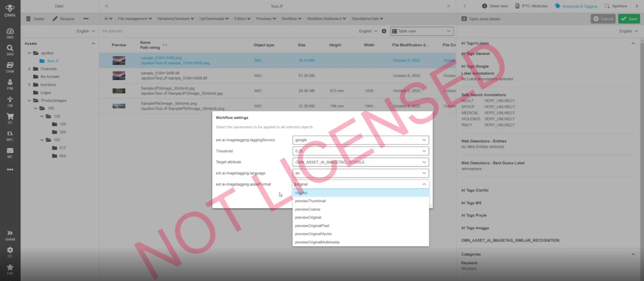
Task: Expand the Channels folder
Action: click(x=29, y=69)
